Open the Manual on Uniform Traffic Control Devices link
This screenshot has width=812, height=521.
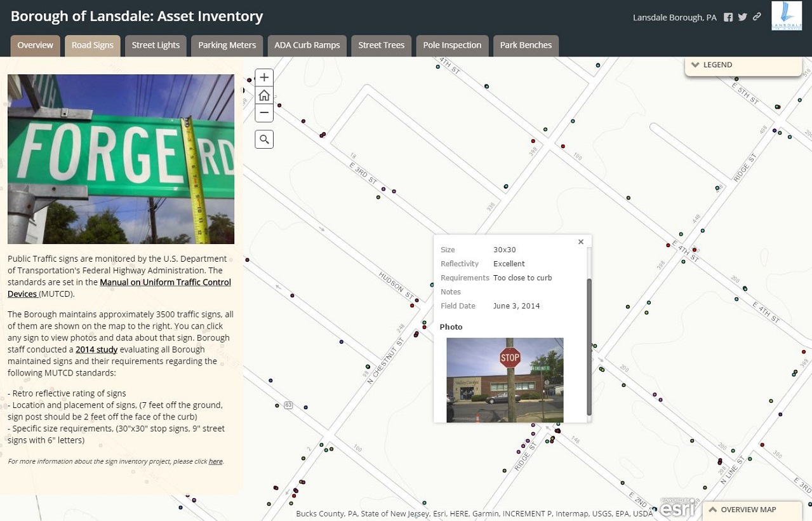click(165, 282)
